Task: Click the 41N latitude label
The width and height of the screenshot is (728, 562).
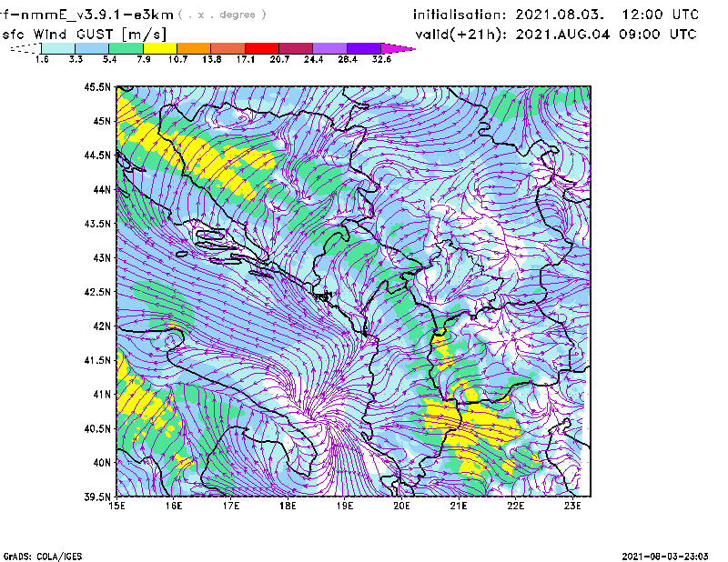Action: pos(102,395)
